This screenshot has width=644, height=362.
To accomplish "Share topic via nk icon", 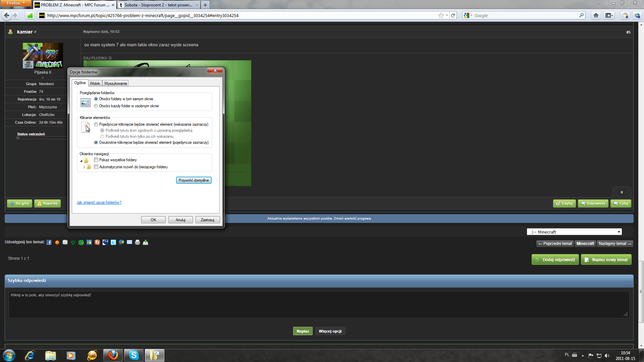I will click(89, 242).
